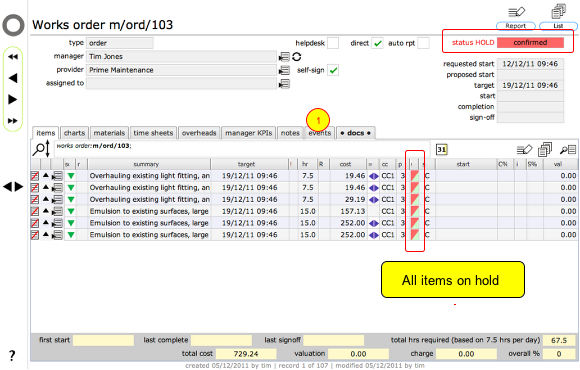Viewport: 580px width, 370px height.
Task: Click refresh icon next to manager
Action: (x=297, y=57)
